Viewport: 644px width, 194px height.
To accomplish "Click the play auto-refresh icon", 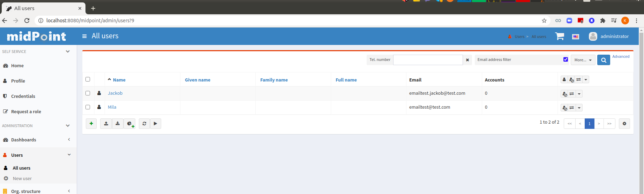I will 156,124.
